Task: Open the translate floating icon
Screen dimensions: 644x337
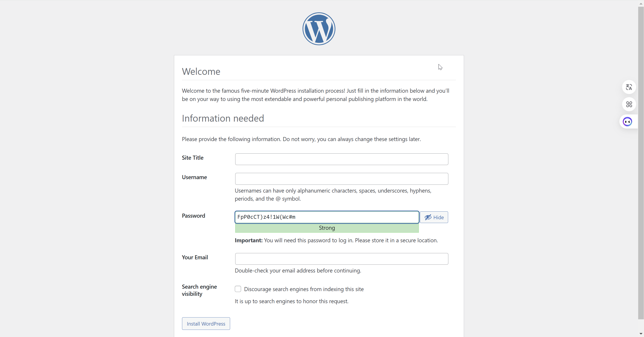Action: click(x=629, y=87)
